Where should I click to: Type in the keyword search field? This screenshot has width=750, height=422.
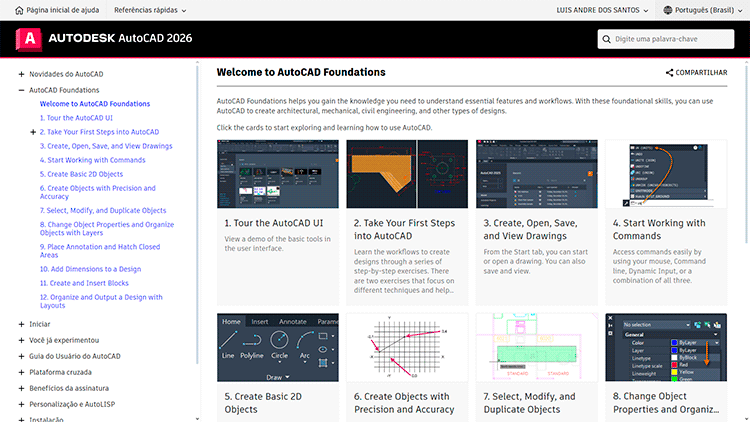[671, 39]
